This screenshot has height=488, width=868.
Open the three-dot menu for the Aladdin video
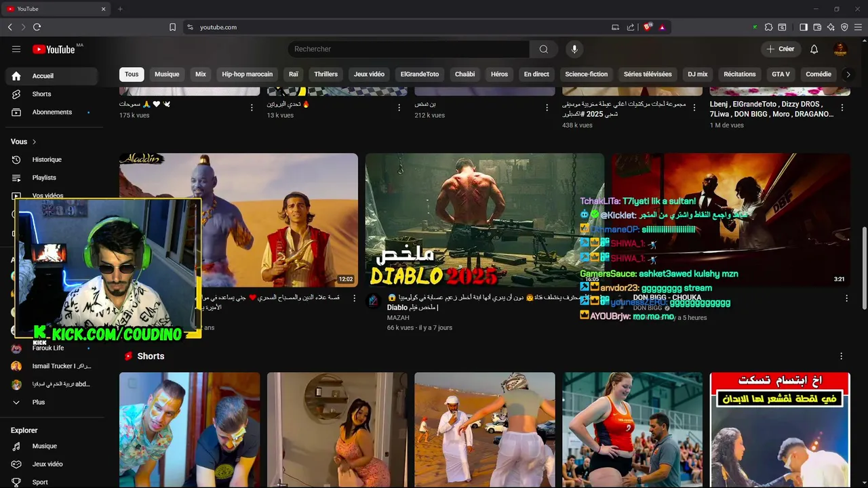point(354,298)
